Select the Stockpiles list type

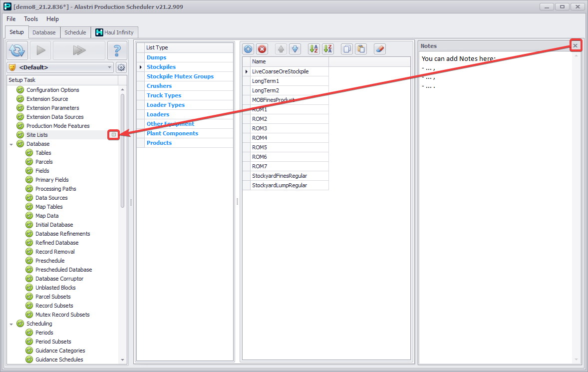(x=161, y=67)
